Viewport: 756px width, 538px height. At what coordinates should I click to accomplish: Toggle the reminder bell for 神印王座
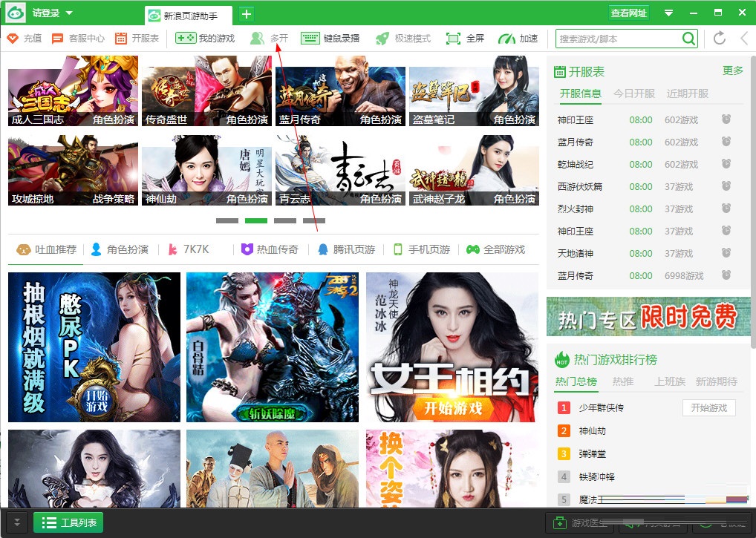pos(726,119)
